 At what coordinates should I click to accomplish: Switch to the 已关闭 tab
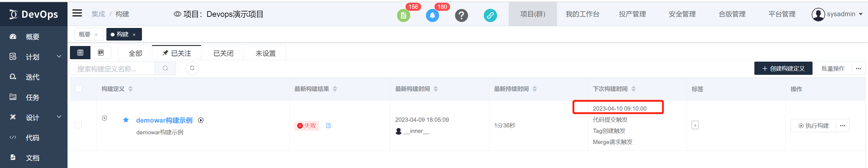(223, 53)
